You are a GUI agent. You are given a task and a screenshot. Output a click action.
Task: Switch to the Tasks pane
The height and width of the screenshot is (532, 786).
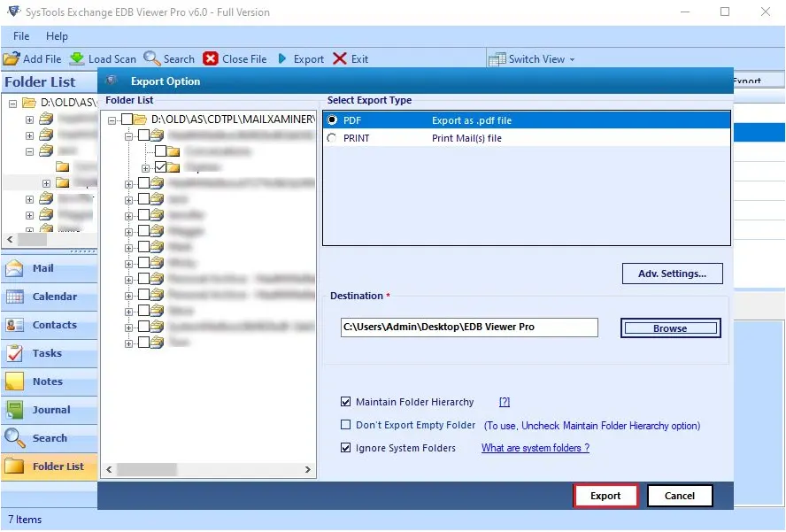click(50, 353)
